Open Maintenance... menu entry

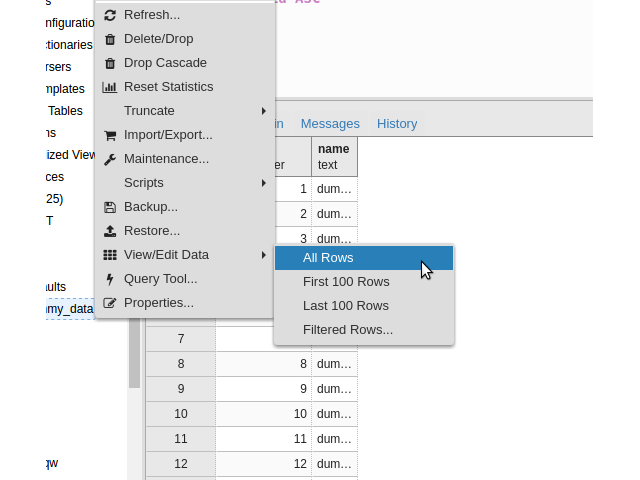click(184, 159)
